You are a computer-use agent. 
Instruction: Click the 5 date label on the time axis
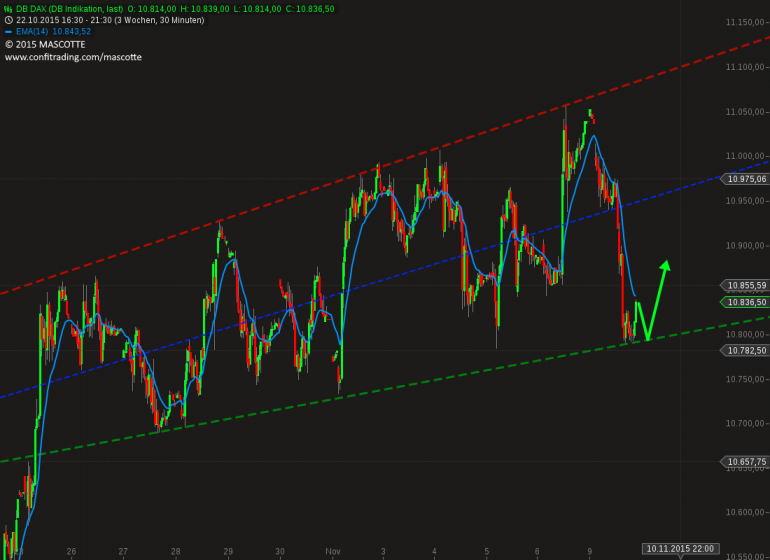tap(487, 551)
